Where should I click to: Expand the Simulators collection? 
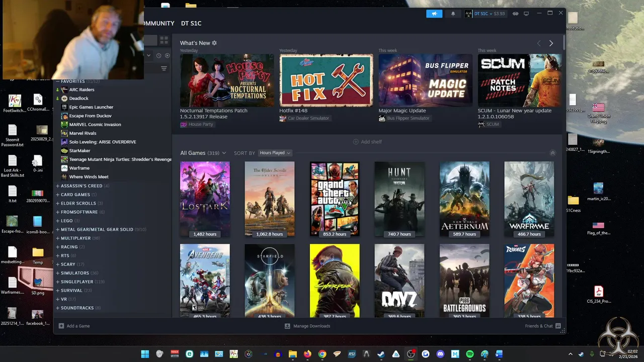pos(58,273)
